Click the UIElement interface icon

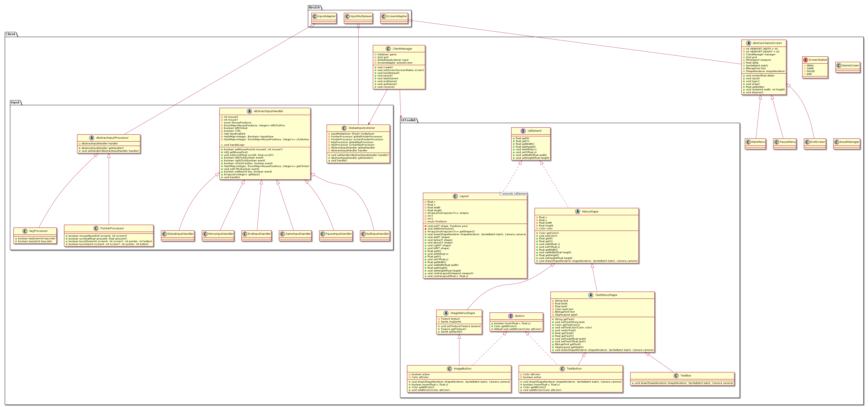pyautogui.click(x=523, y=131)
